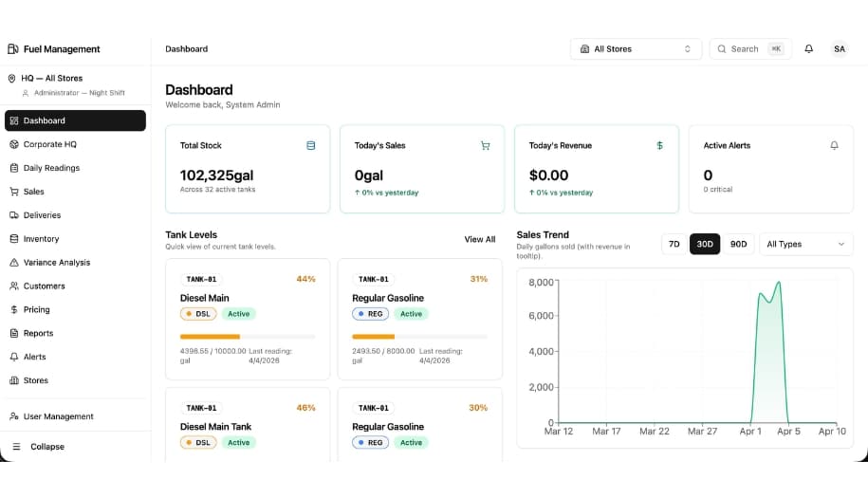The width and height of the screenshot is (868, 498).
Task: Click the All Types dropdown chevron
Action: 840,244
